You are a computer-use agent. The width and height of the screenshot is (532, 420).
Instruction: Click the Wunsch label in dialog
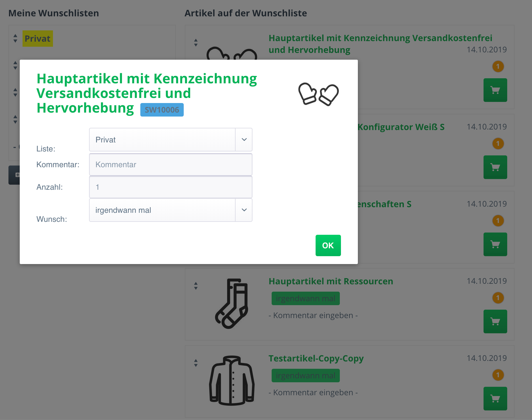pos(52,219)
